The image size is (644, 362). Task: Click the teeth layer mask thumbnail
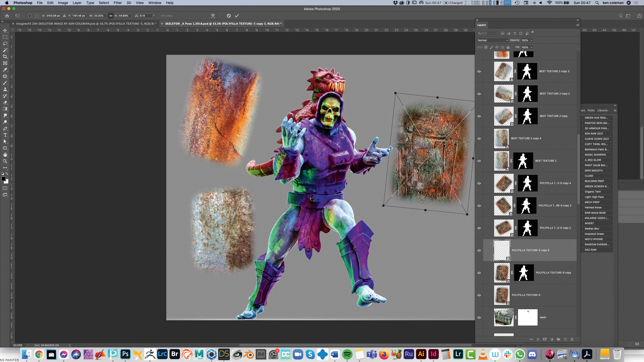point(528,318)
